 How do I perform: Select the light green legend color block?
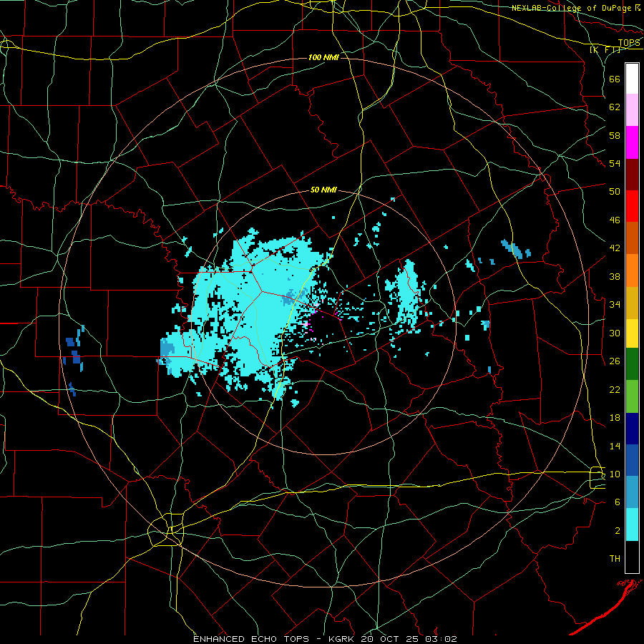[x=632, y=396]
